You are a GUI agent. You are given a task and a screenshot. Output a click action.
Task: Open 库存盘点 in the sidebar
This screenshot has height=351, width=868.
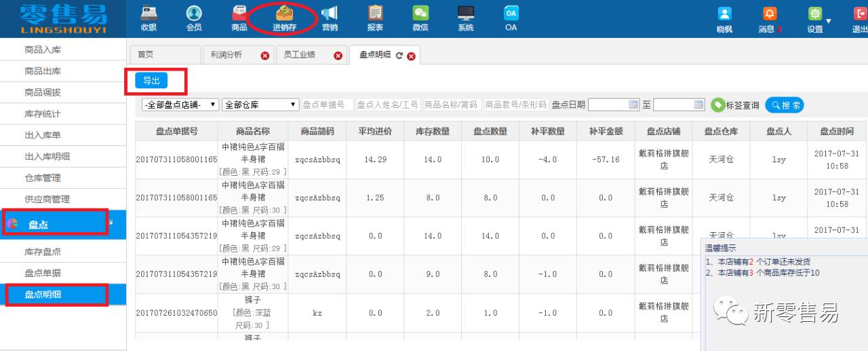[x=63, y=252]
